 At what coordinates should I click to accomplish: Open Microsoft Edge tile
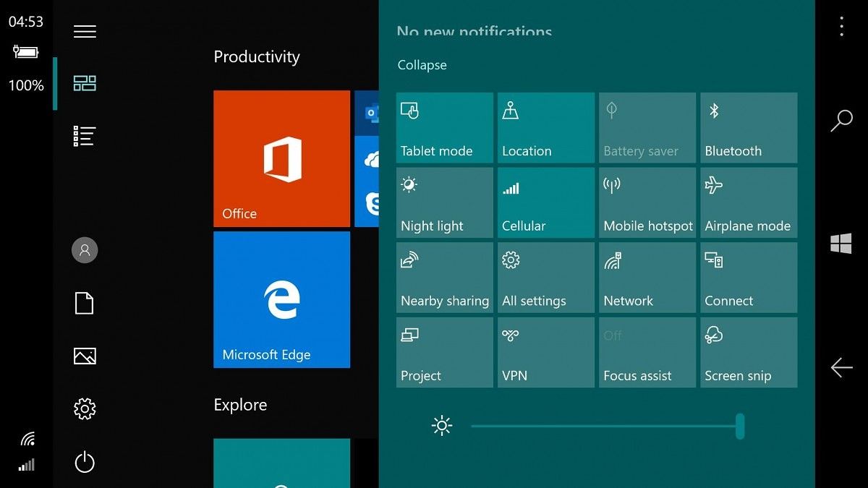(281, 299)
